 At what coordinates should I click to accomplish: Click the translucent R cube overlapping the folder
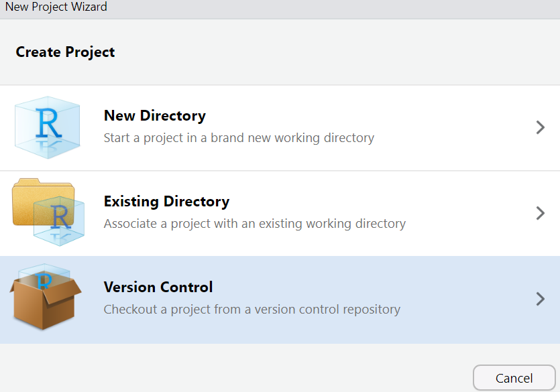tap(59, 221)
